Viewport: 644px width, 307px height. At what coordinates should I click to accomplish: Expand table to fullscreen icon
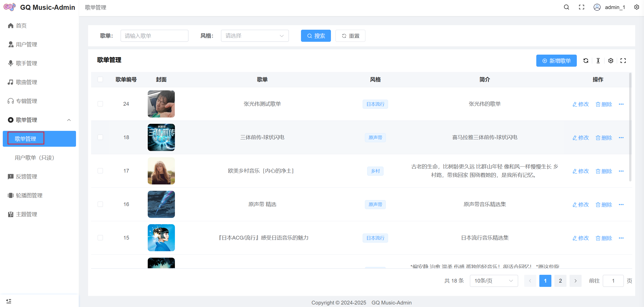click(623, 61)
